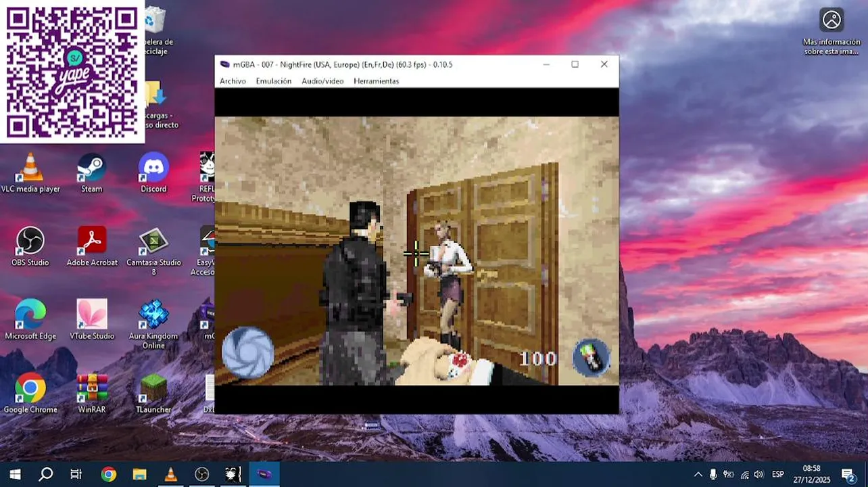Open the Adobe Acrobat desktop shortcut
This screenshot has height=487, width=868.
[x=92, y=246]
